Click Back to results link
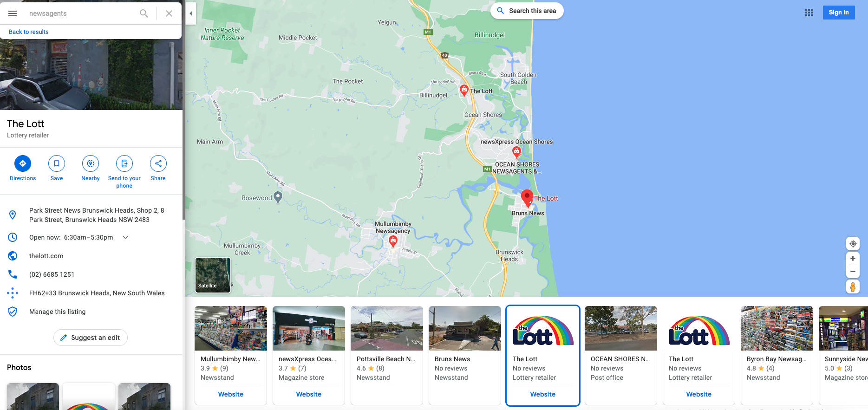Screen dimensions: 868x410 click(x=29, y=32)
